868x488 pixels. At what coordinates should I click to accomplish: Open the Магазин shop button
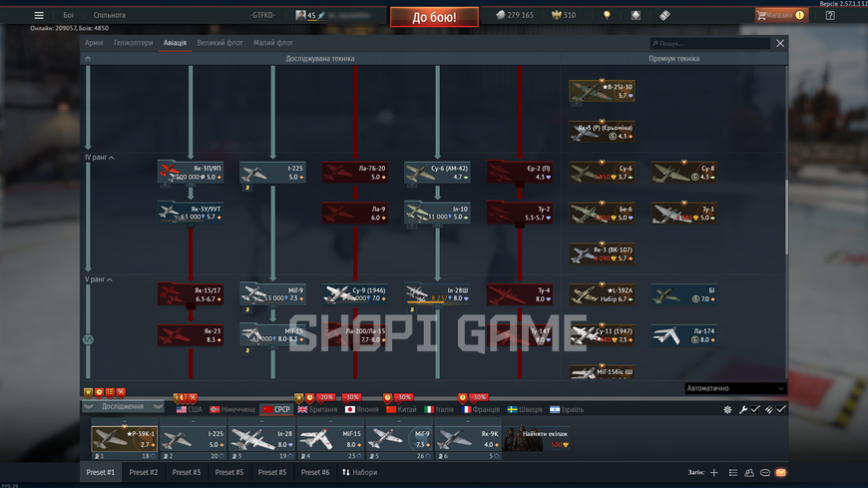[x=781, y=16]
